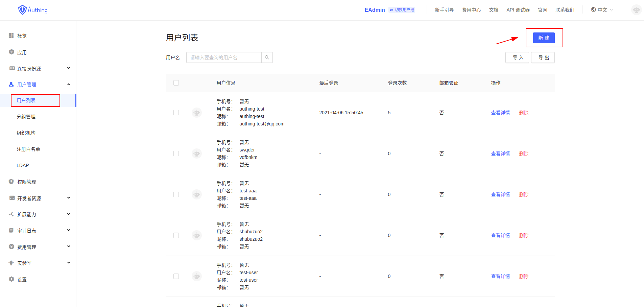Click the Authing logo icon

(x=22, y=10)
